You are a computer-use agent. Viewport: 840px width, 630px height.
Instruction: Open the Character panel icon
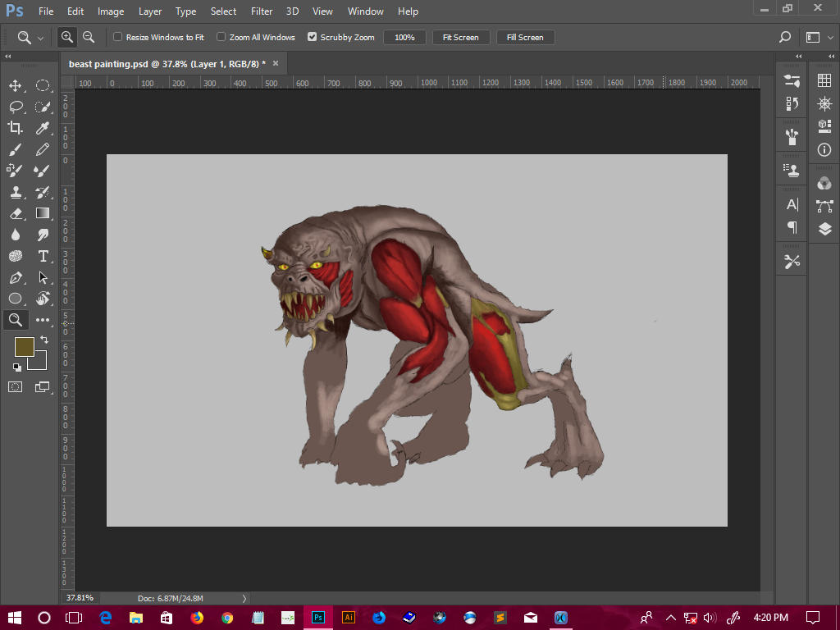(791, 205)
